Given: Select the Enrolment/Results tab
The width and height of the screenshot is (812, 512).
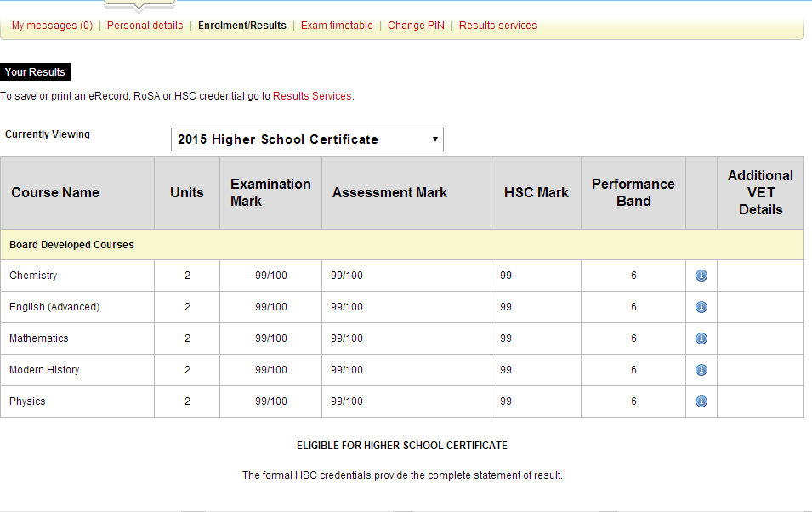Looking at the screenshot, I should pyautogui.click(x=241, y=26).
